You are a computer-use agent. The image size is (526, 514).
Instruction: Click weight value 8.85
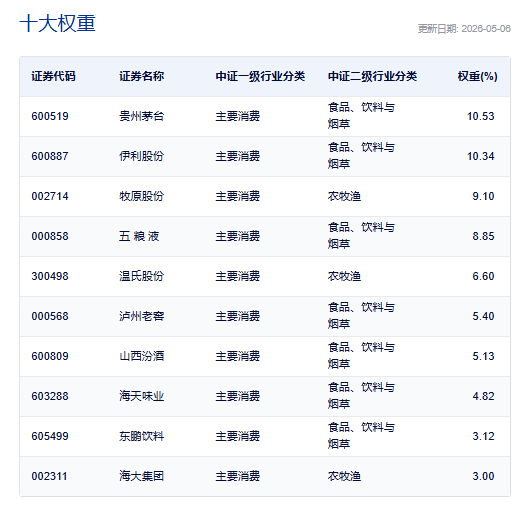483,236
